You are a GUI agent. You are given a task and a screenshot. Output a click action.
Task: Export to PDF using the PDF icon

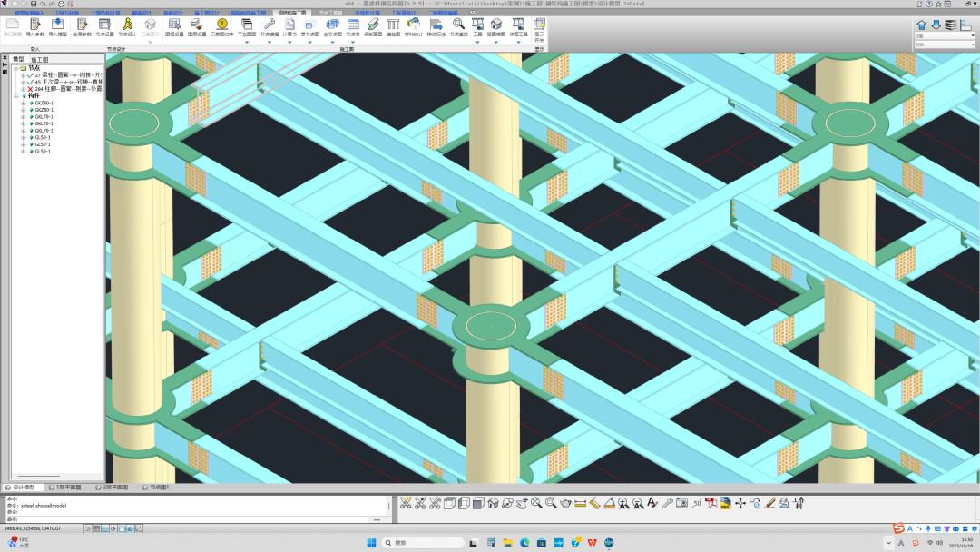(711, 503)
